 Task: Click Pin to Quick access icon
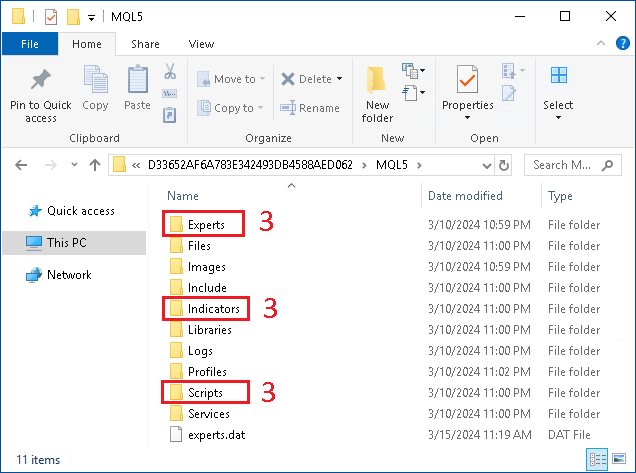[x=41, y=79]
